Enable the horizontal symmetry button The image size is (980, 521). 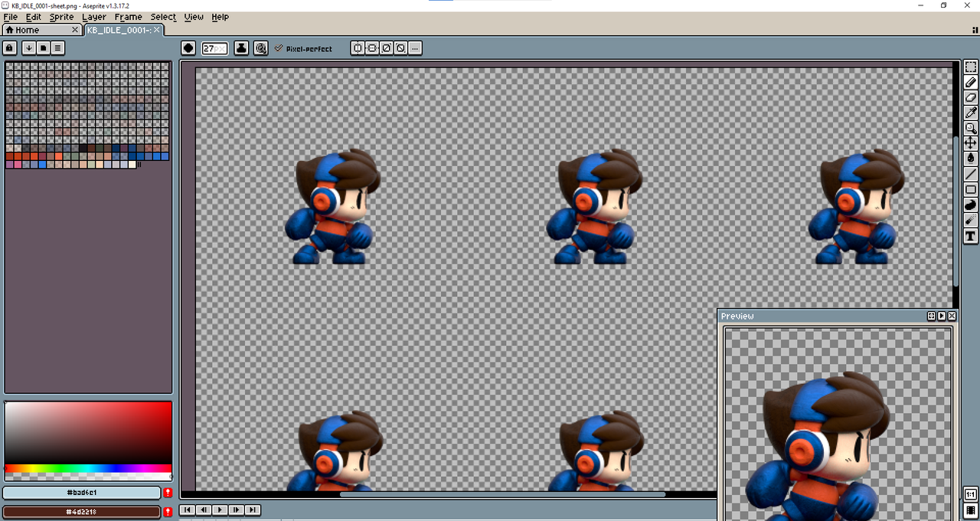(x=371, y=48)
